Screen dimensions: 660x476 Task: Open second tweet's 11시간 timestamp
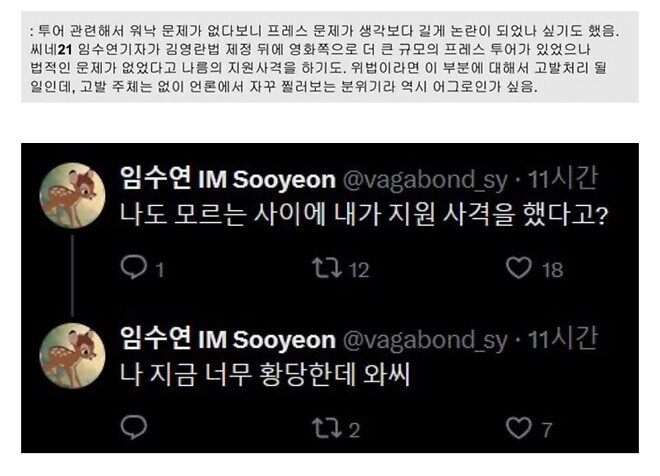562,339
